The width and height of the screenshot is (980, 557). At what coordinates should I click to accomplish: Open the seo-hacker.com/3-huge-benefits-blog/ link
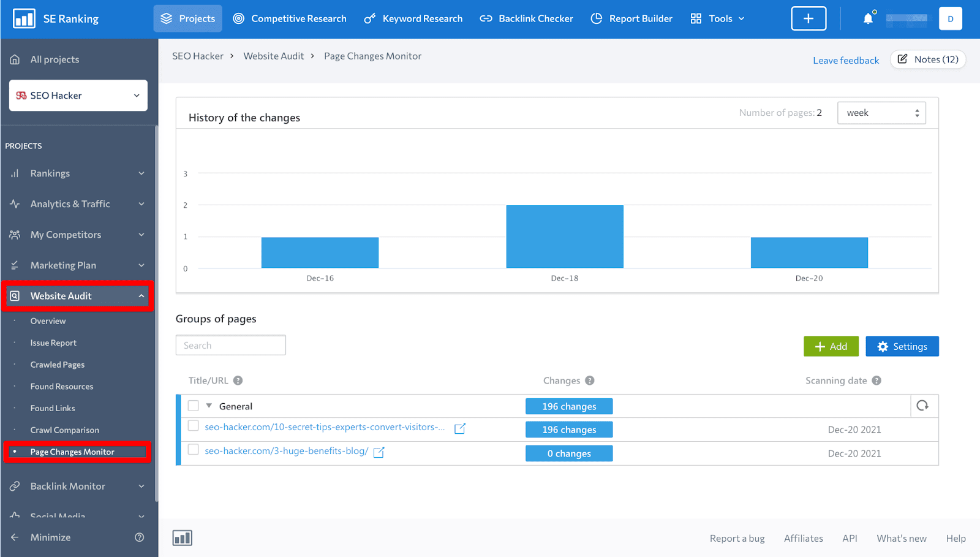287,451
